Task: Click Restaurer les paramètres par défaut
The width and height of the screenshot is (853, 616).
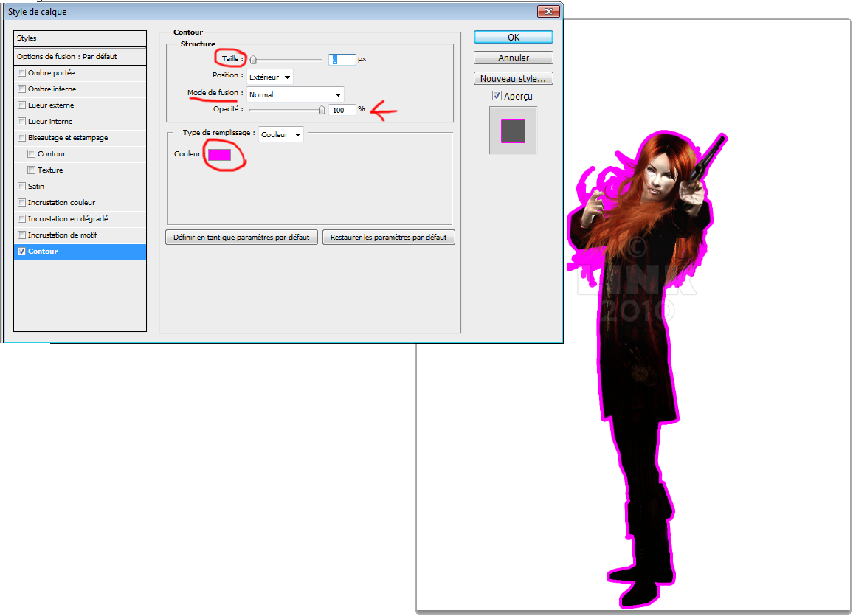Action: tap(388, 238)
